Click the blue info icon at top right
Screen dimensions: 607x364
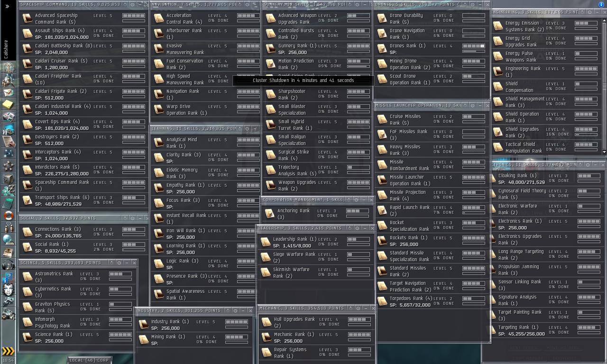602,4
